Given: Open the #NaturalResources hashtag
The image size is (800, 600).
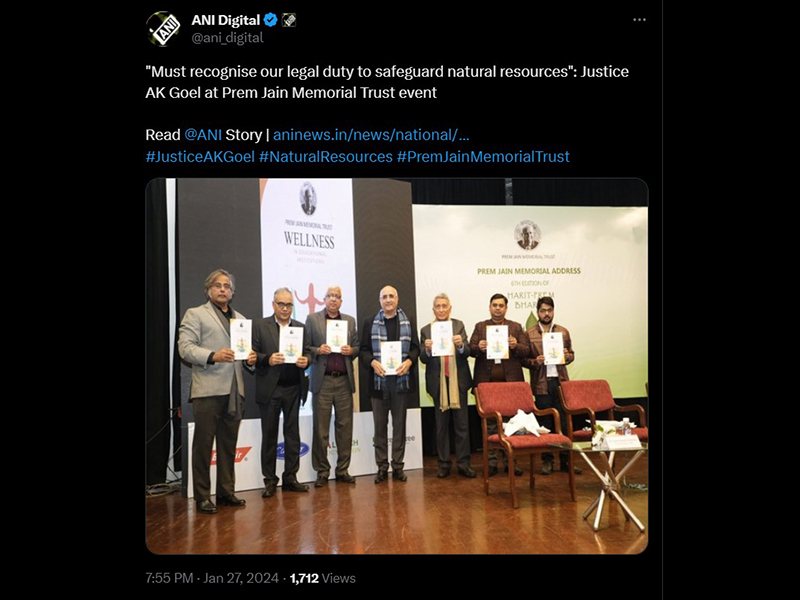Looking at the screenshot, I should 326,156.
